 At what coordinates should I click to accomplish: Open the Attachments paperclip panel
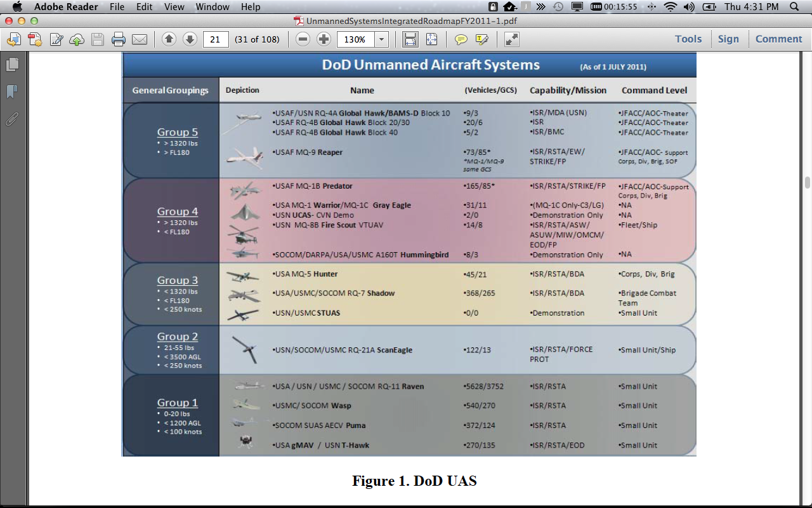pos(12,119)
